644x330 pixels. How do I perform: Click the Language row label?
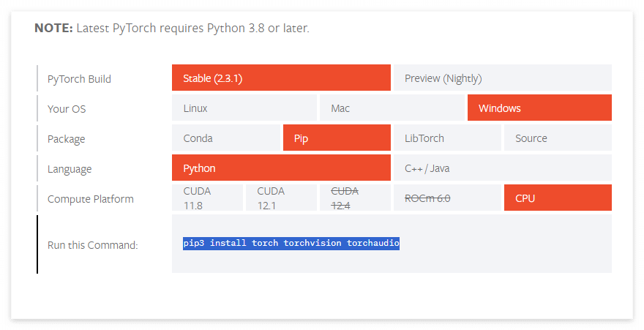(70, 169)
